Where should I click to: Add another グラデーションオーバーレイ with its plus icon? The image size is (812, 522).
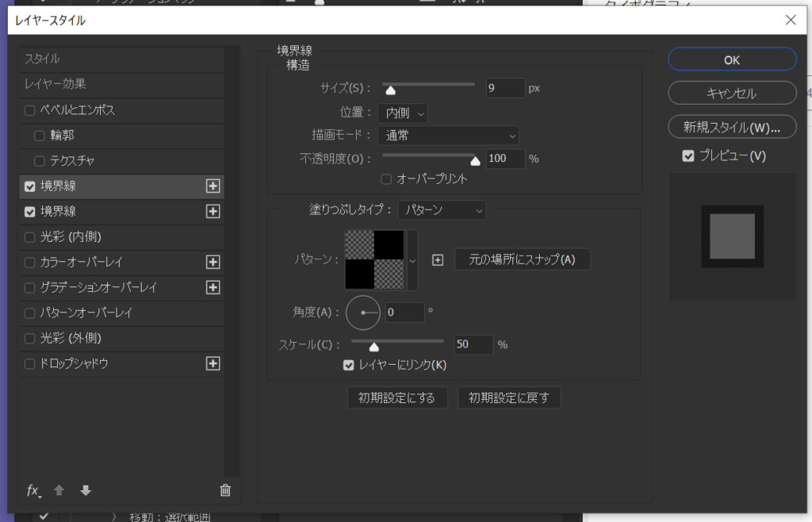213,287
